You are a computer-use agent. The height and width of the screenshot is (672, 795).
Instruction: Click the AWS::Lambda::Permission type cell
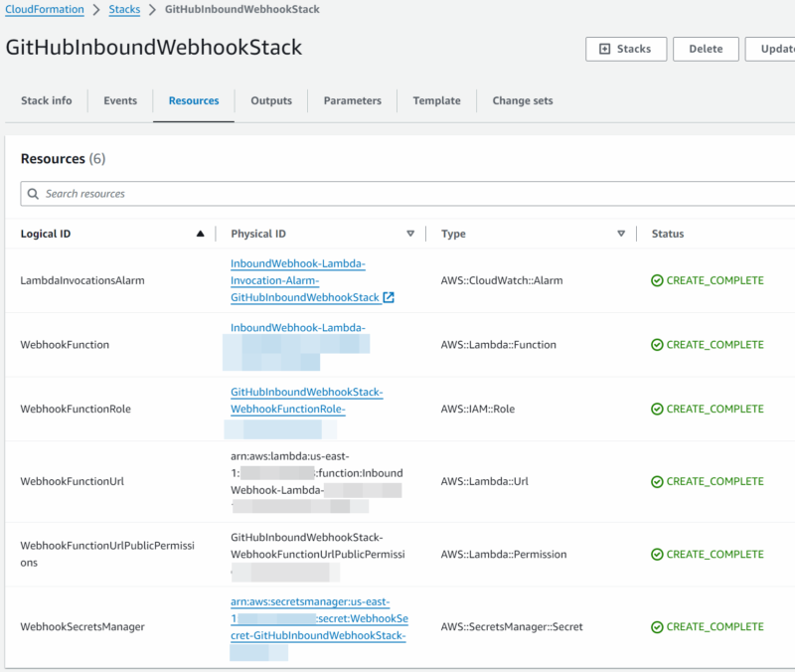click(x=504, y=555)
